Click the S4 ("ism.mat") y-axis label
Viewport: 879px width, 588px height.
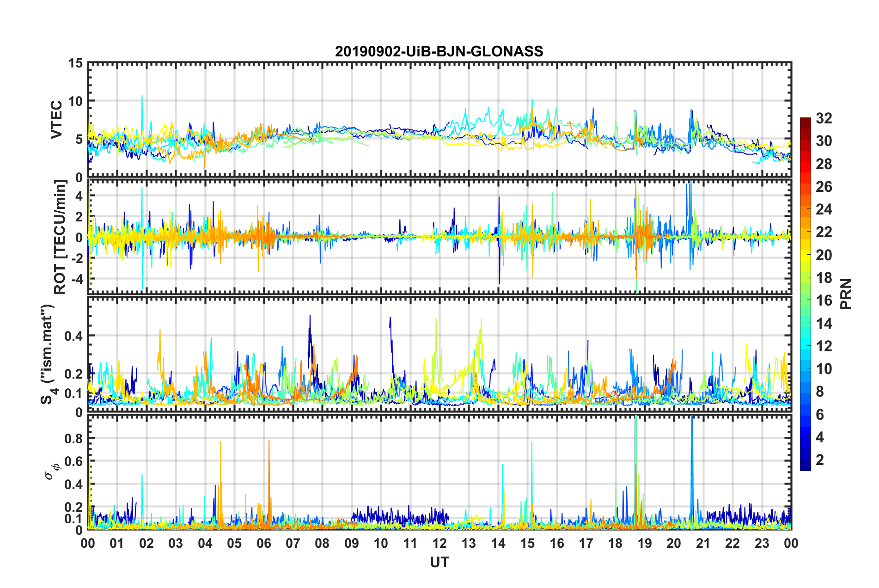coord(48,355)
